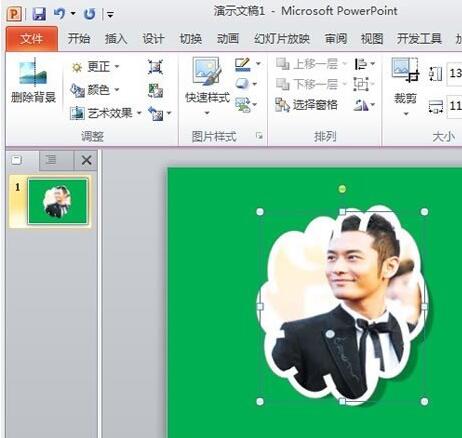Click the green rotation handle above the picture
Screen dimensions: 462x438
pyautogui.click(x=342, y=189)
